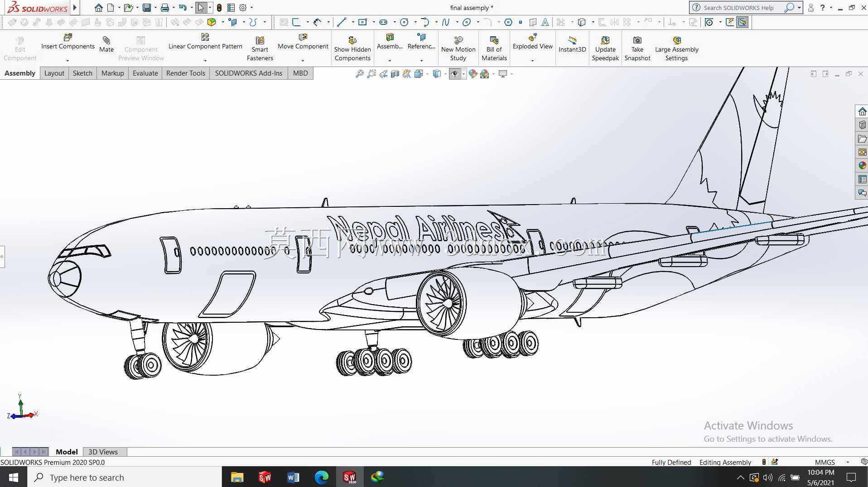The height and width of the screenshot is (487, 868).
Task: Print the document using the printer icon
Action: point(164,8)
